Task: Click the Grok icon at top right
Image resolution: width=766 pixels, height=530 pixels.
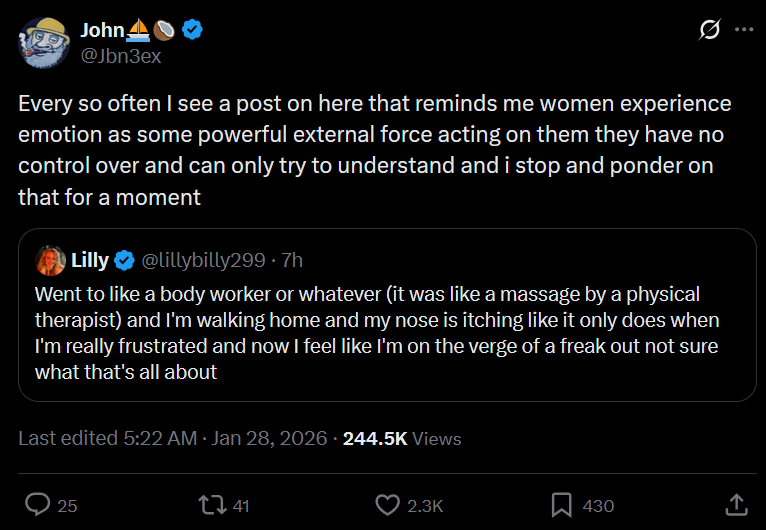Action: point(709,30)
